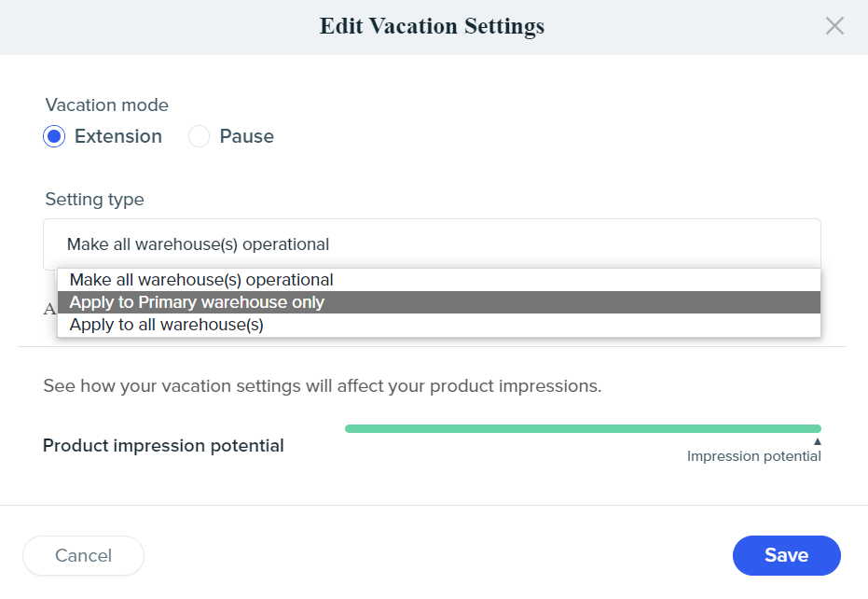Select Apply to all warehouse(s) option
This screenshot has height=599, width=868.
coord(167,325)
